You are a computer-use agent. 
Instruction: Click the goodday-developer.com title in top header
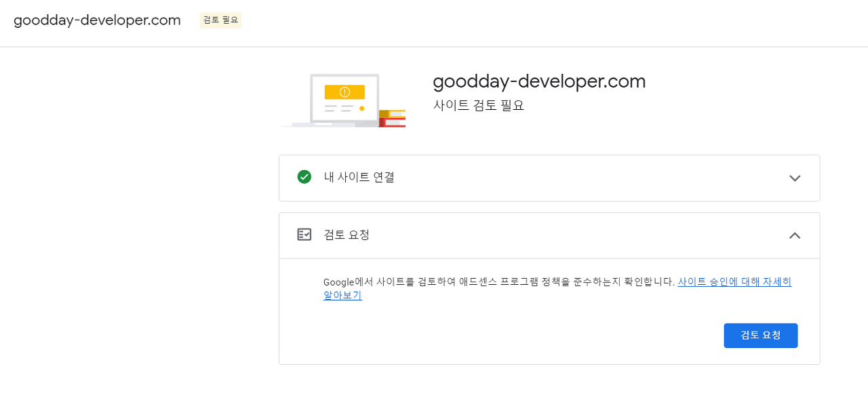point(97,20)
